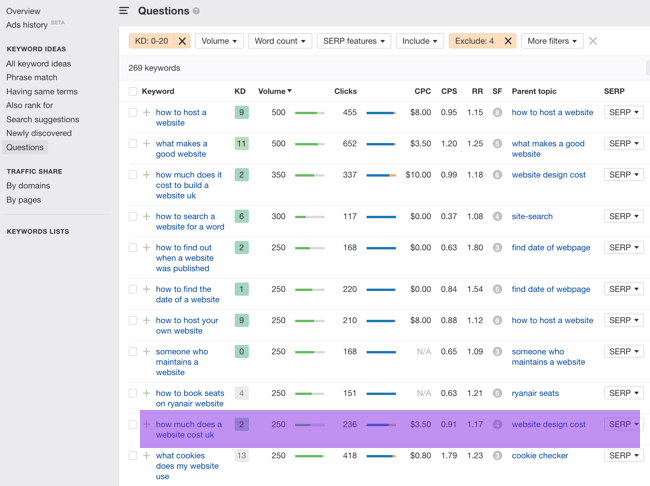
Task: Toggle the select-all checkbox in table header
Action: point(133,91)
